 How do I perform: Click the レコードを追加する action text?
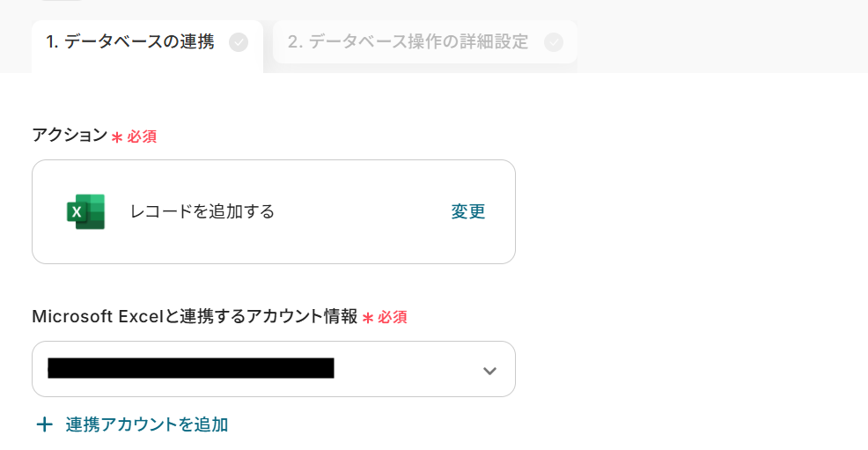click(202, 211)
